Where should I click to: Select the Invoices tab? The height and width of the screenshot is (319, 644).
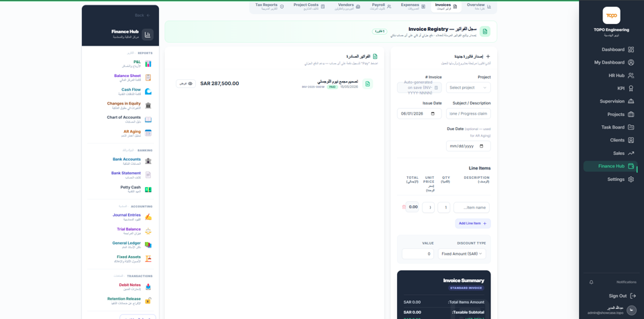point(446,6)
